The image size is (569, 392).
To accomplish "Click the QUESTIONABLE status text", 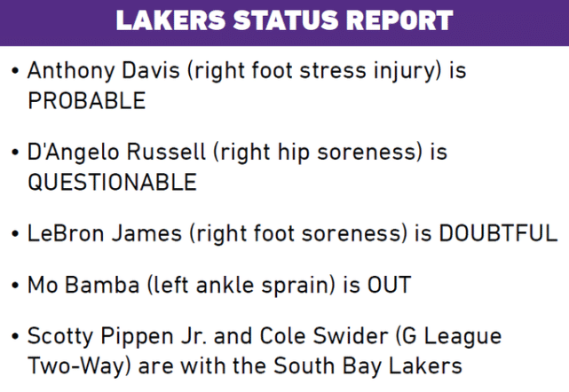I will (112, 182).
